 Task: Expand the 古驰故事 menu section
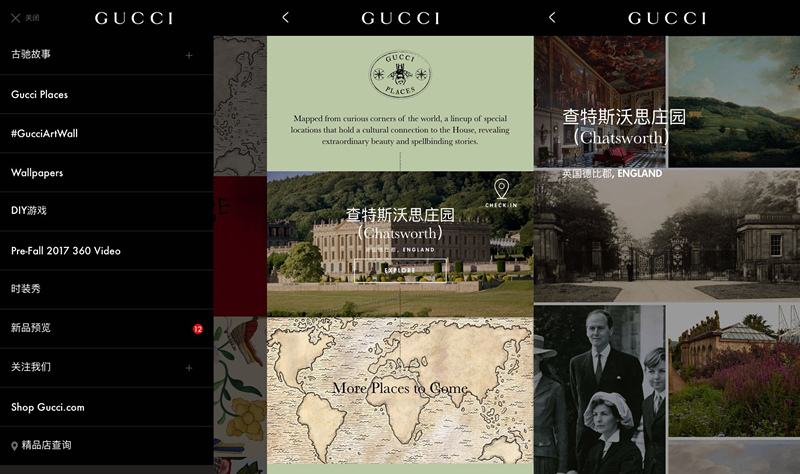click(x=189, y=55)
